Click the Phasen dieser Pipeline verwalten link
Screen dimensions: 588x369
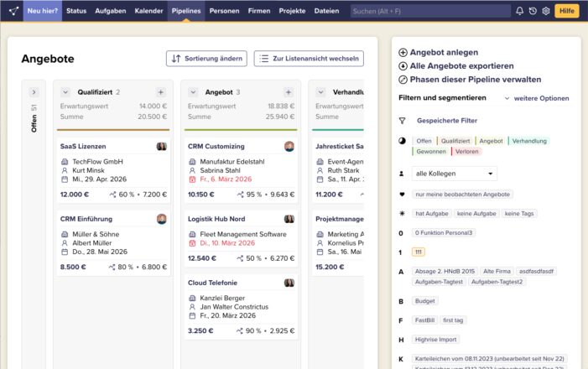[x=475, y=80]
